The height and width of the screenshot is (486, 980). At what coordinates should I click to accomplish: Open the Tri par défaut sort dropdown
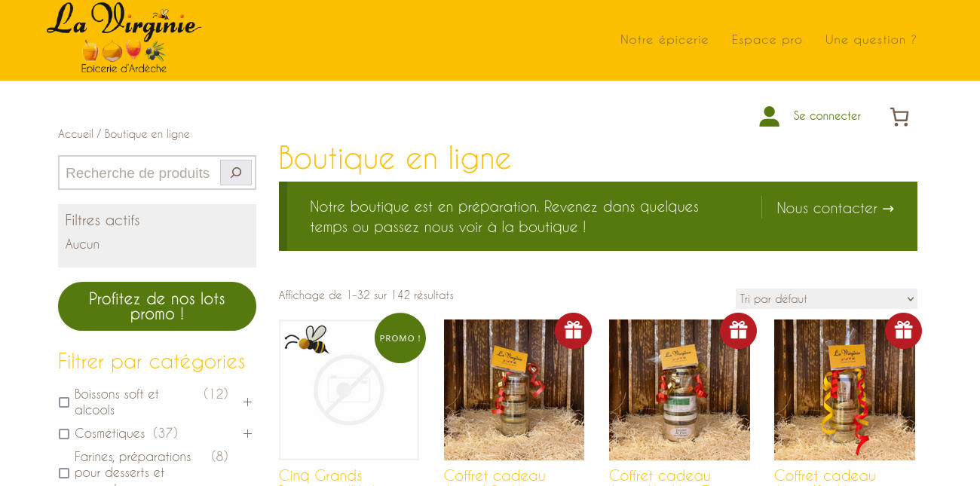[826, 298]
